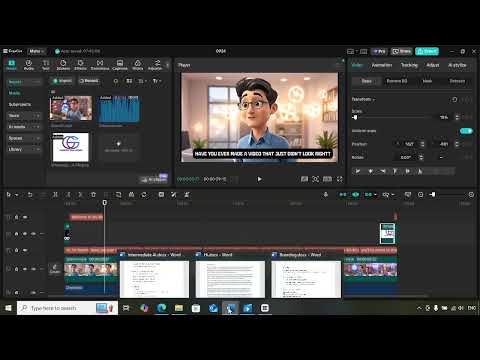Image resolution: width=480 pixels, height=360 pixels.
Task: Expand the Yours sidebar group
Action: click(x=24, y=116)
